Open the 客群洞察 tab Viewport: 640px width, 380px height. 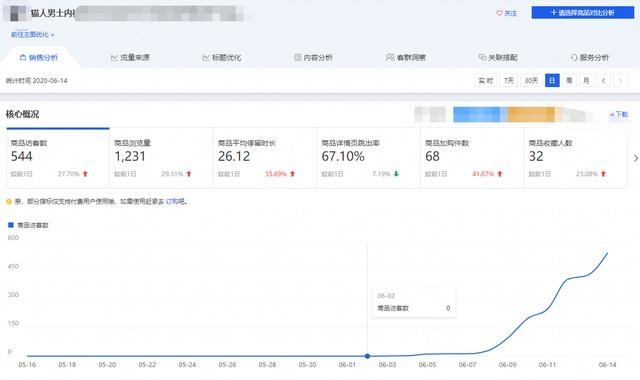tap(406, 58)
